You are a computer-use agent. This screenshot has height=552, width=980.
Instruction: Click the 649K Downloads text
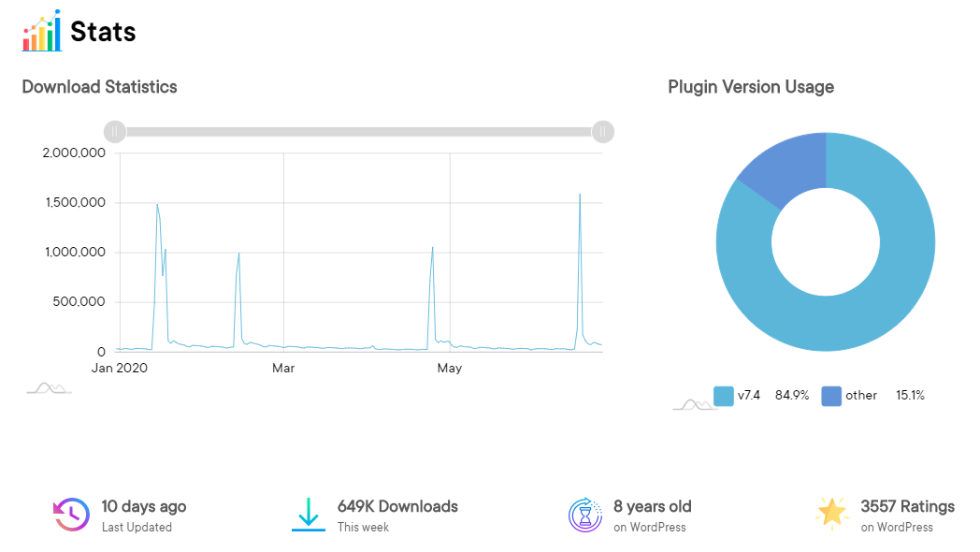[397, 506]
